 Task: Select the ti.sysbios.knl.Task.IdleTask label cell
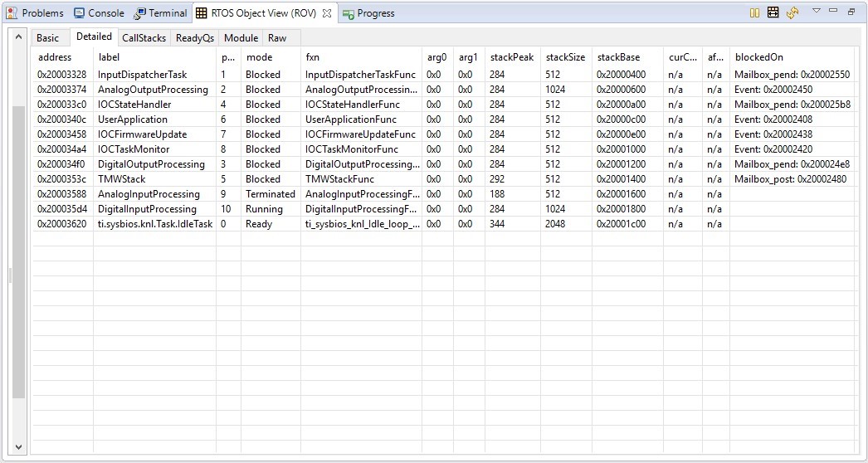click(x=155, y=224)
